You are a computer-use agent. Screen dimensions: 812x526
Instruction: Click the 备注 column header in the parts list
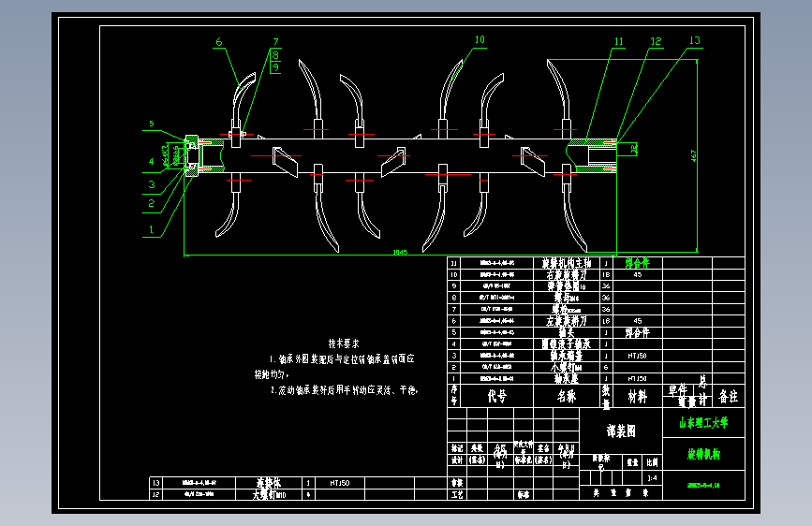point(729,397)
